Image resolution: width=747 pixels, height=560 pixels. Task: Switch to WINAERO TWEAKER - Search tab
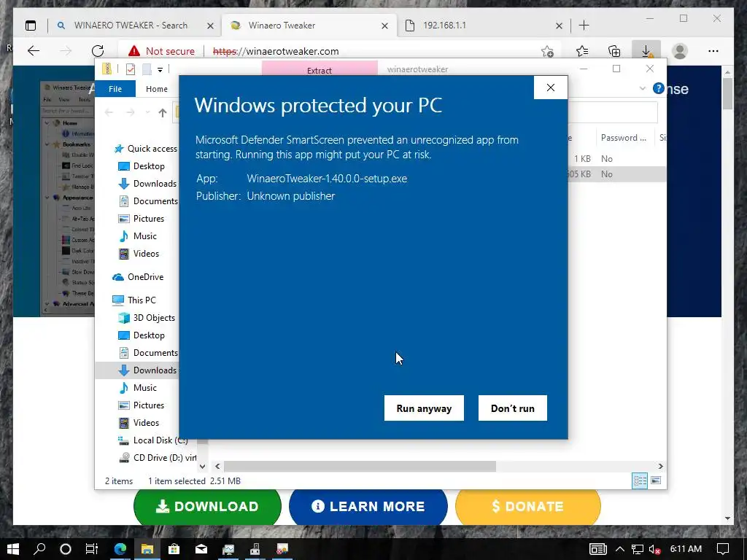click(131, 26)
